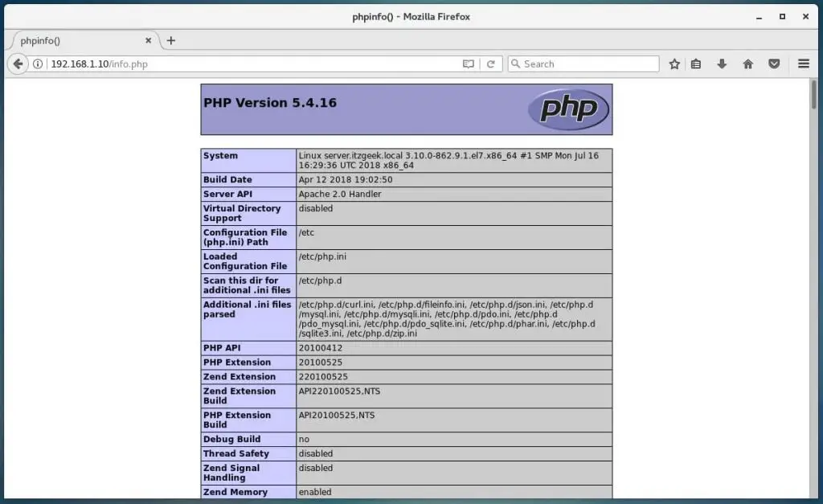Click the PHP API value 20100412

[320, 348]
